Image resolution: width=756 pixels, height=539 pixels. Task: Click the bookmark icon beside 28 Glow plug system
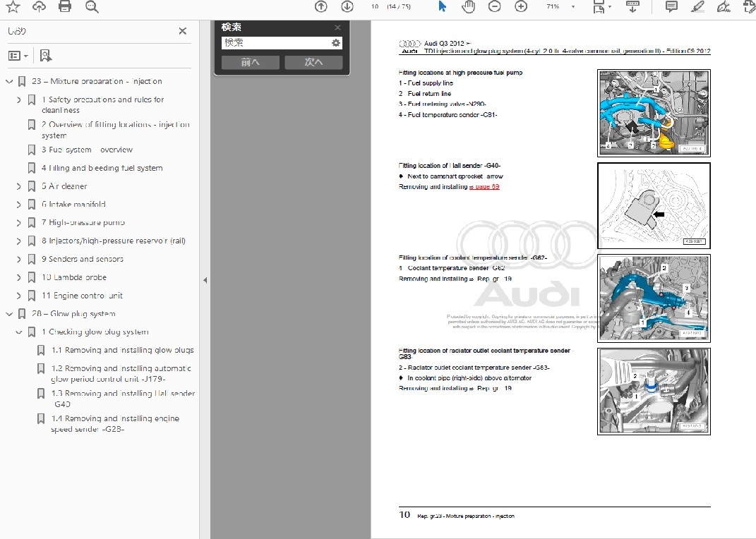(22, 314)
